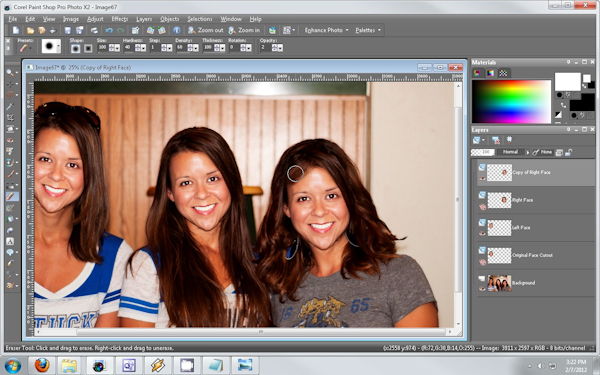The width and height of the screenshot is (600, 375).
Task: Click the New file icon in toolbar
Action: pos(16,30)
